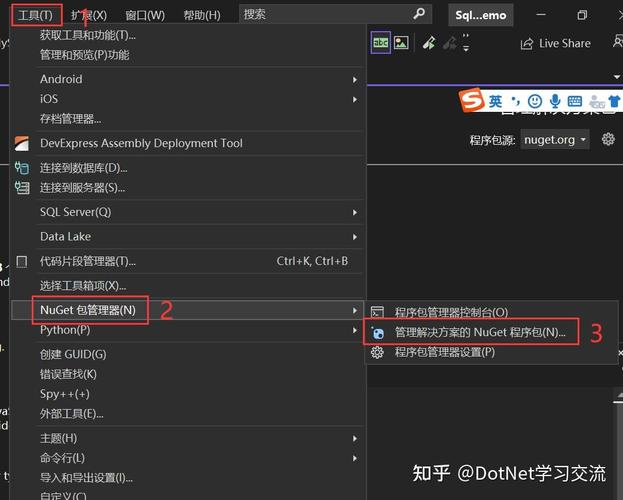
Task: Click the package manager console icon
Action: pyautogui.click(x=377, y=312)
